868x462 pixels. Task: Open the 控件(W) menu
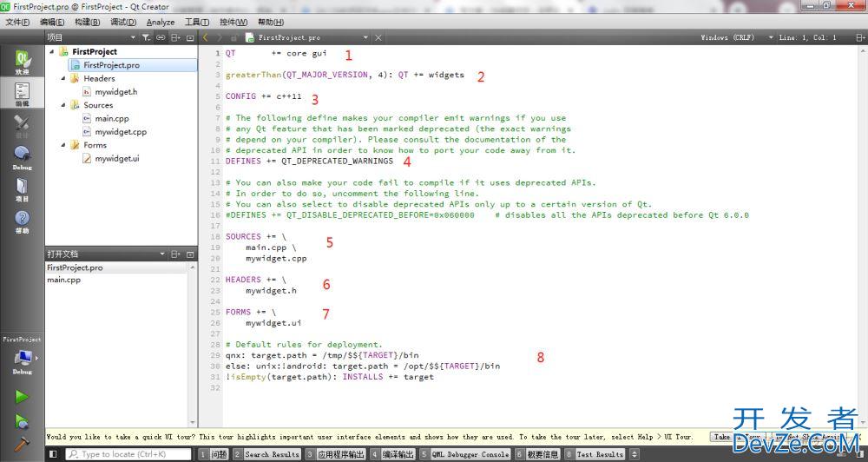[233, 23]
